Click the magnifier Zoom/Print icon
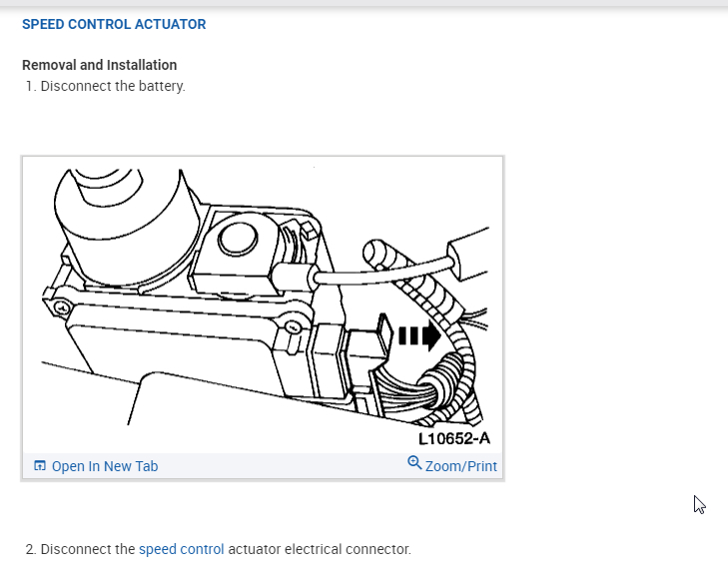Image resolution: width=728 pixels, height=584 pixels. point(414,463)
